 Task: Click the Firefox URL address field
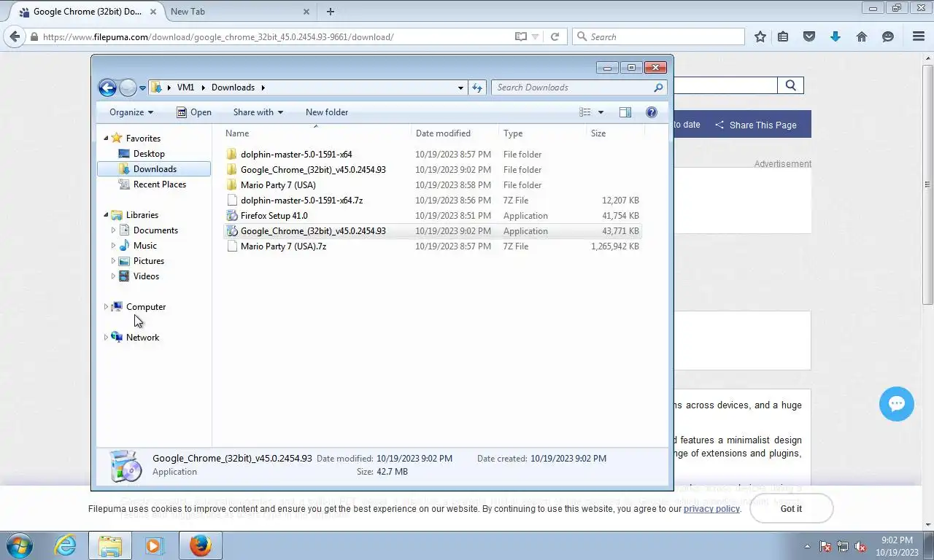point(277,36)
